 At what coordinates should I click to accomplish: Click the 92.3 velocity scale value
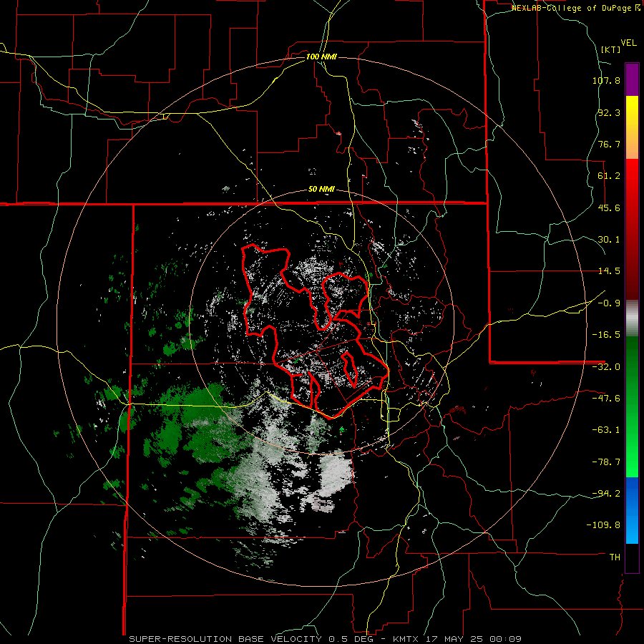click(x=609, y=112)
